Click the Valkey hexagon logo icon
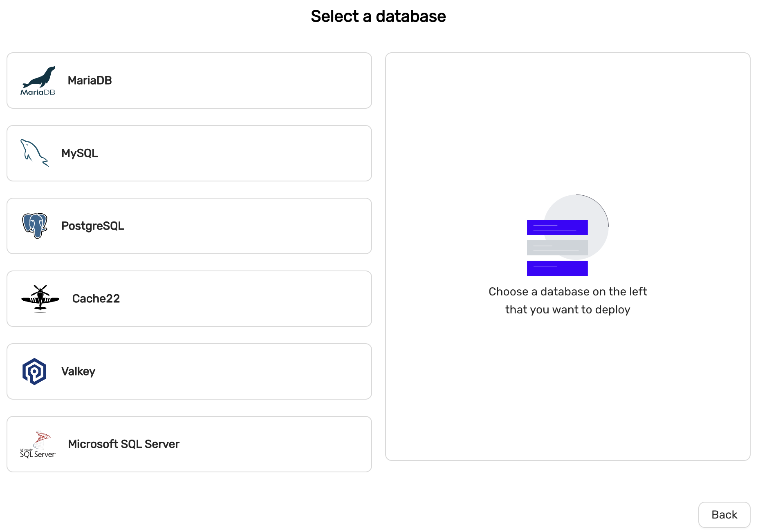This screenshot has height=532, width=758. click(x=34, y=371)
